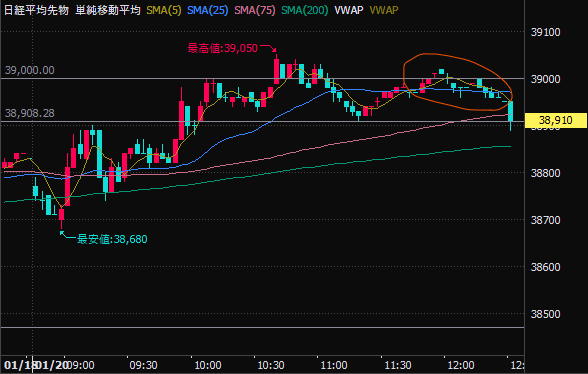Image resolution: width=588 pixels, height=374 pixels.
Task: Click the yellow 38,910 current price tag
Action: click(x=556, y=120)
